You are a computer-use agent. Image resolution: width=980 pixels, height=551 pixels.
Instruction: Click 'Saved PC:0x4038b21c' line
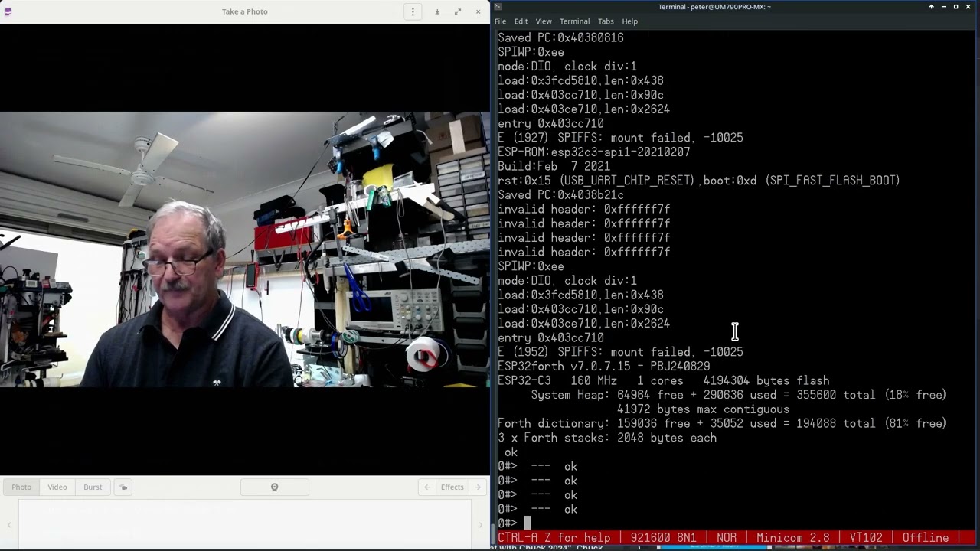pos(560,195)
